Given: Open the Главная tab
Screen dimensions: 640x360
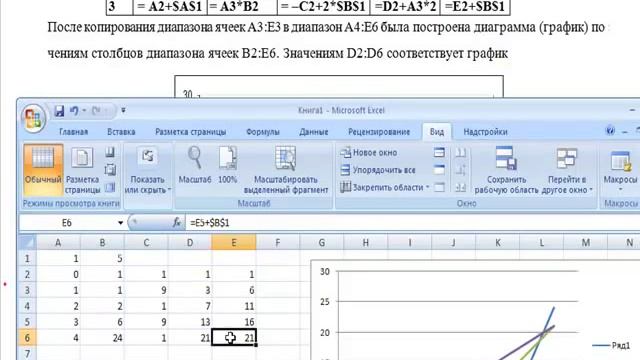Looking at the screenshot, I should pos(73,132).
